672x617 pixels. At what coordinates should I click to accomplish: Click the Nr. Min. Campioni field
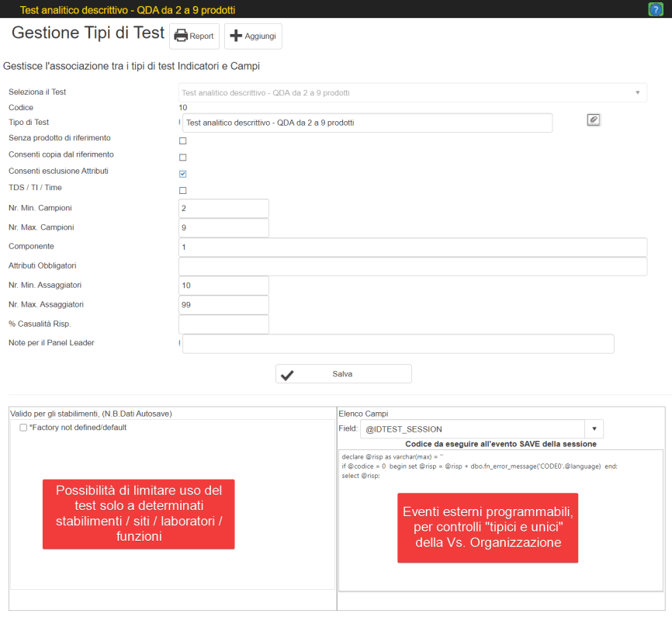(223, 209)
